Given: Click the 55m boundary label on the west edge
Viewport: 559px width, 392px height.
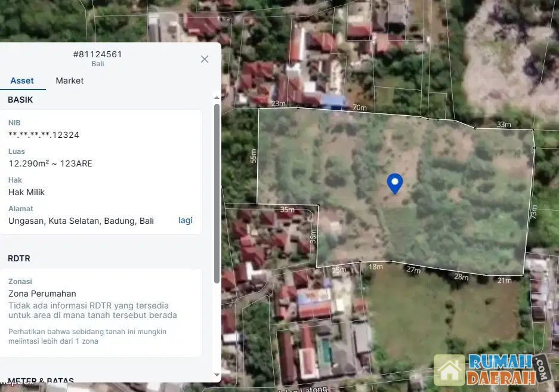Looking at the screenshot, I should 254,156.
